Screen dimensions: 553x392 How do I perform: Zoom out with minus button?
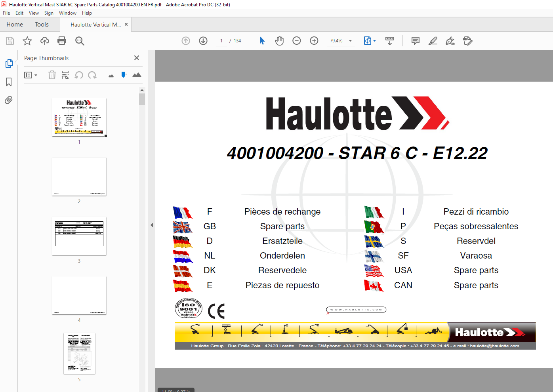click(x=297, y=41)
